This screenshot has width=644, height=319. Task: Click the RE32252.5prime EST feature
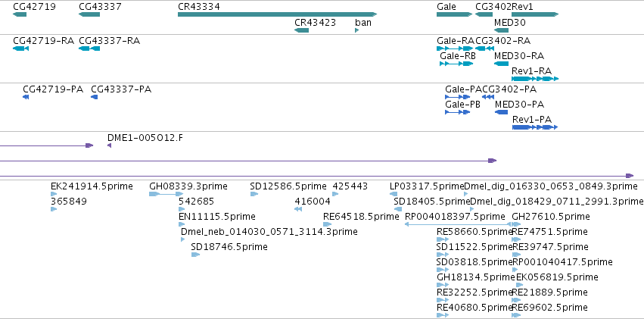click(443, 300)
